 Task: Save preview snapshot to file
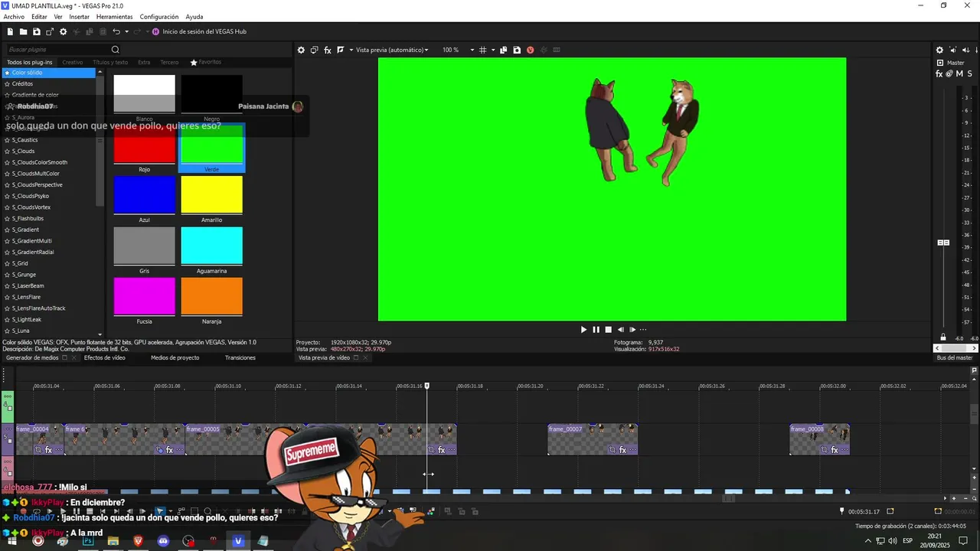pyautogui.click(x=517, y=50)
